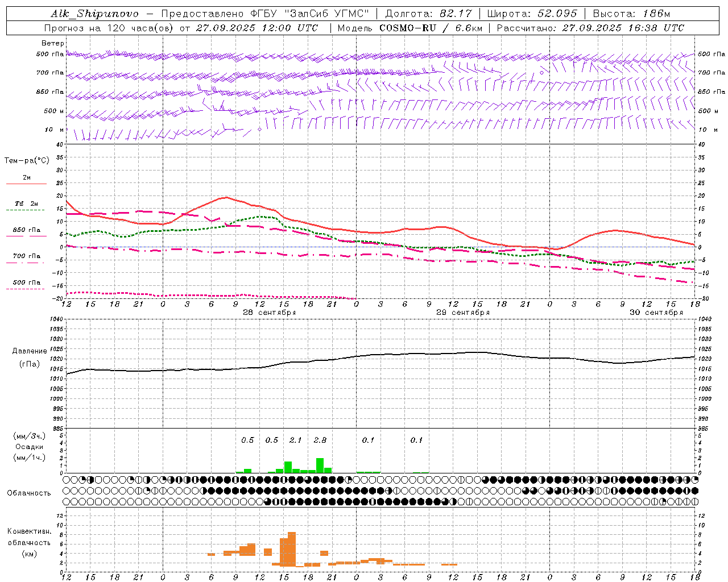This screenshot has height=582, width=728.
Task: Click the solid red line sample under "2м"
Action: click(26, 184)
